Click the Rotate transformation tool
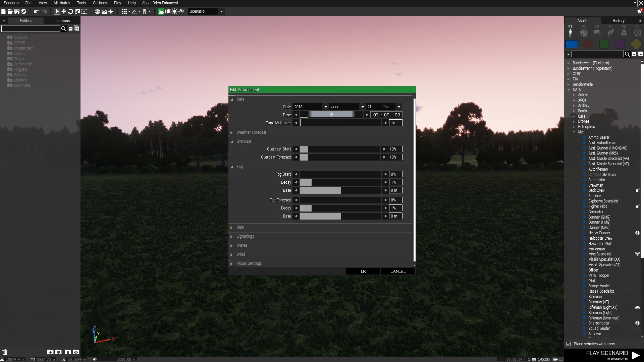 pos(70,11)
